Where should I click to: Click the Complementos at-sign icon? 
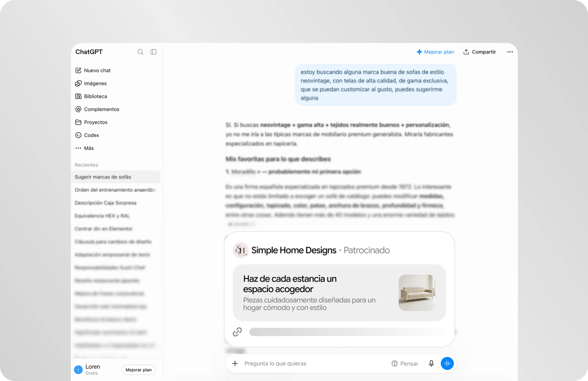coord(78,109)
